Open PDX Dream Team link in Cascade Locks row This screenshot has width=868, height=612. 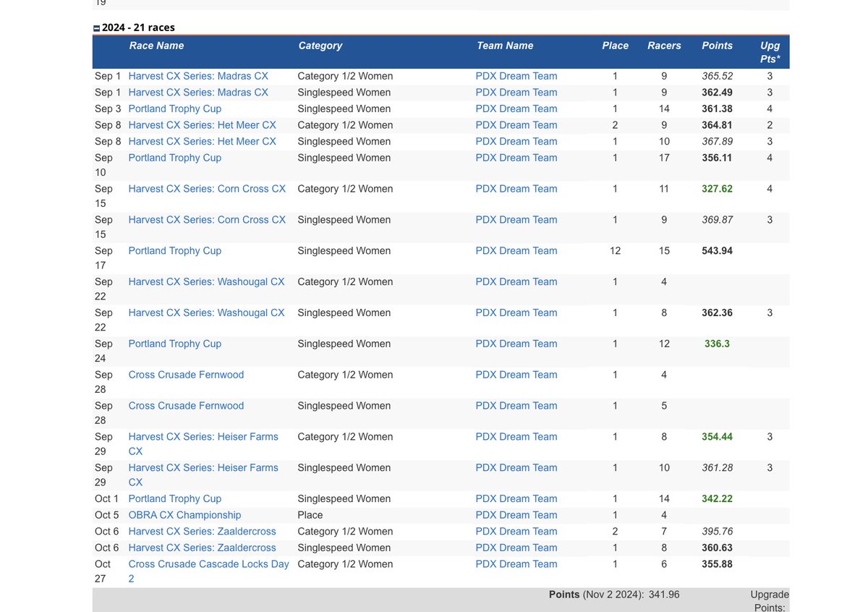(x=516, y=565)
